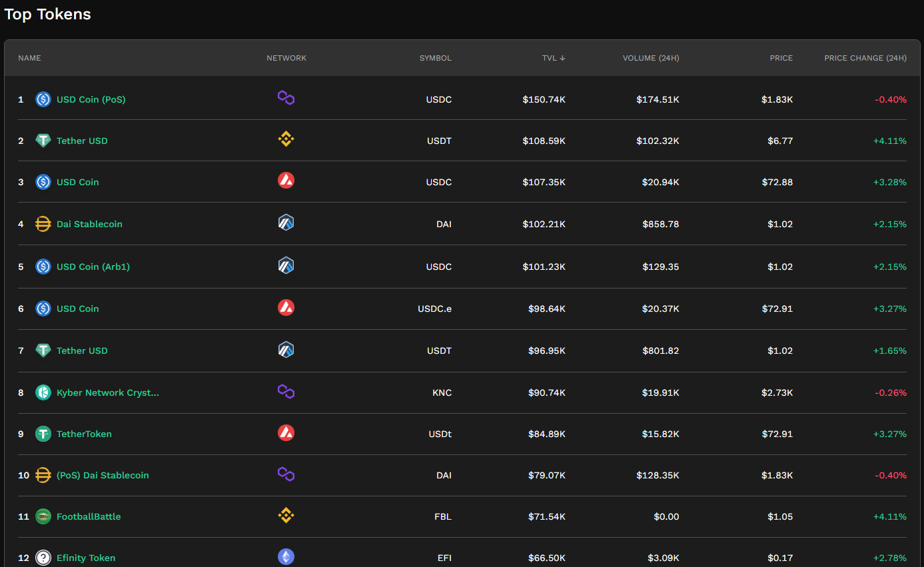This screenshot has width=924, height=567.
Task: Click the Kyber Network Crystal token icon
Action: coord(43,392)
